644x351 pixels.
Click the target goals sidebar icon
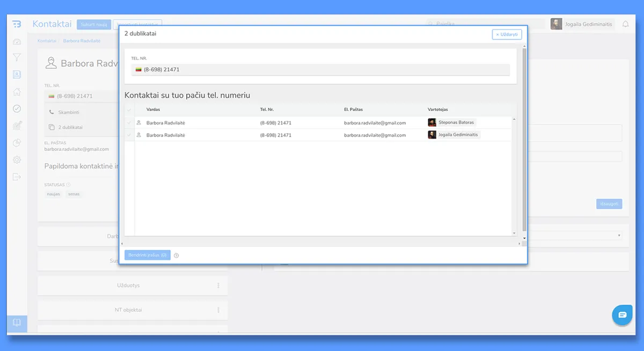(17, 126)
